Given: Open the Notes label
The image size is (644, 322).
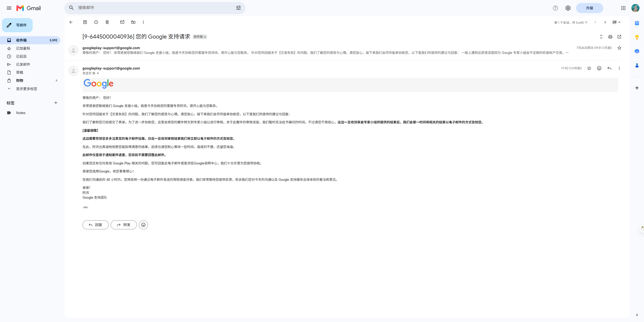Looking at the screenshot, I should click(x=30, y=113).
